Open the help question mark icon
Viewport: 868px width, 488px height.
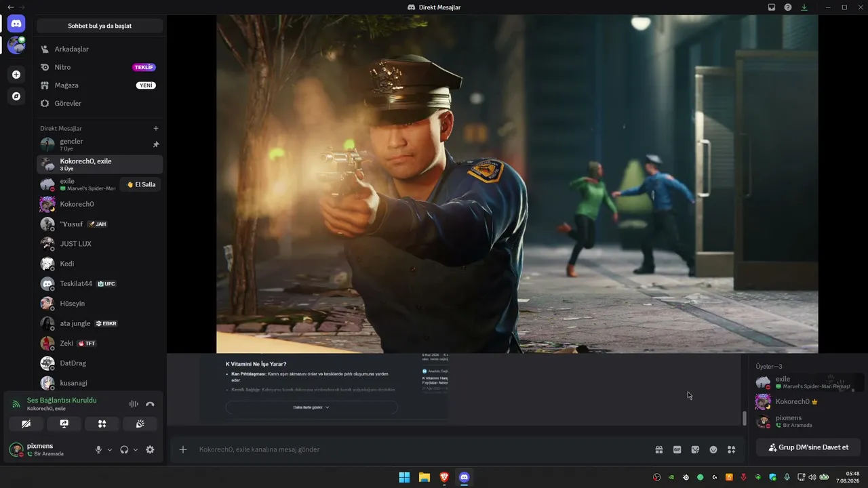pyautogui.click(x=788, y=7)
